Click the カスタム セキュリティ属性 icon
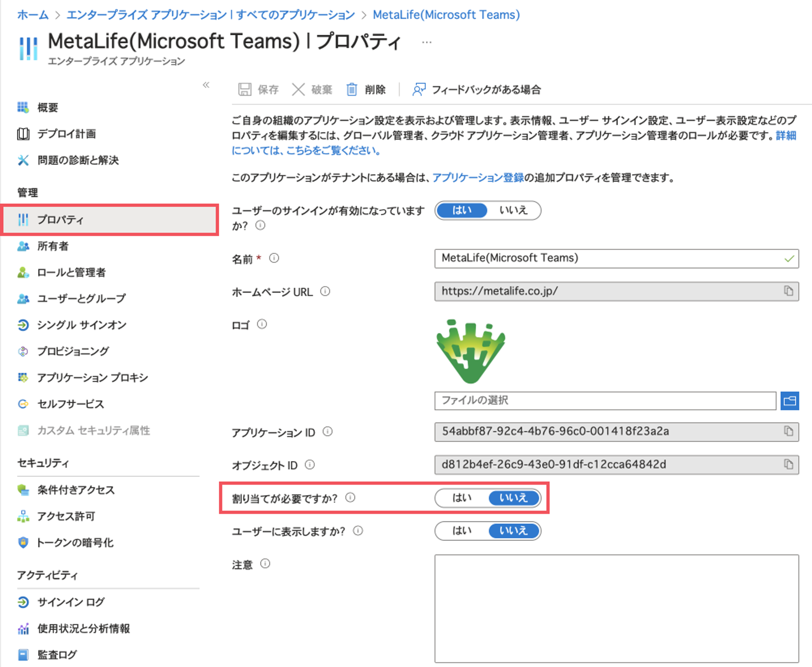The width and height of the screenshot is (812, 667). 23,430
